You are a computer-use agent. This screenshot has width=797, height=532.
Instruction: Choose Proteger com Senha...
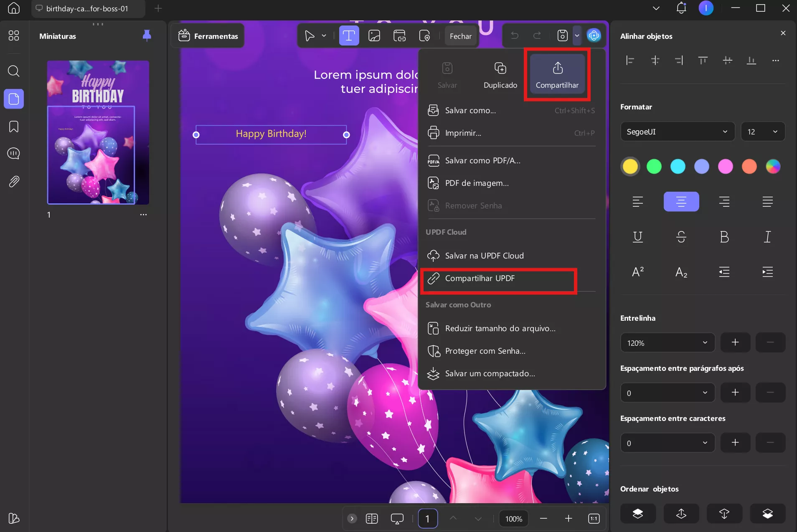click(x=511, y=351)
